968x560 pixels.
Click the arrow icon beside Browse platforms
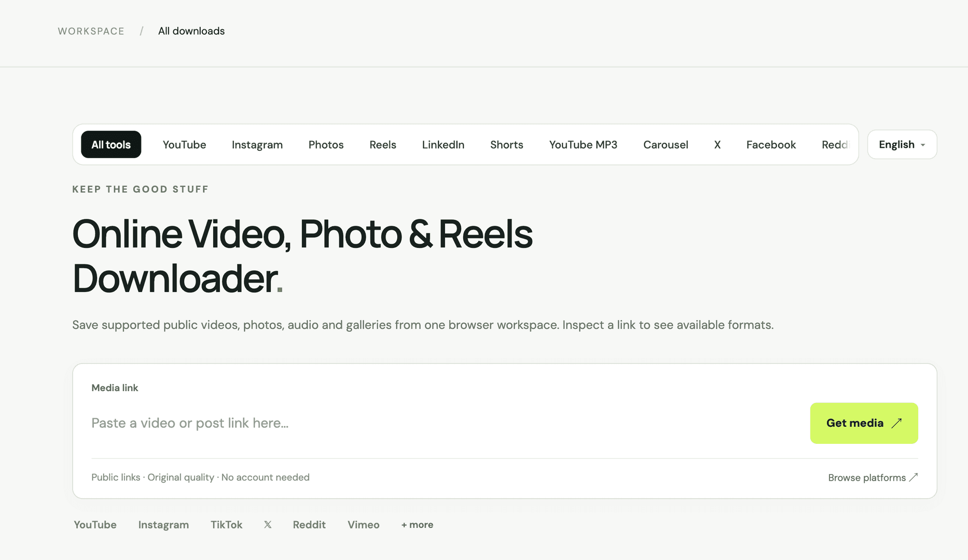(914, 477)
